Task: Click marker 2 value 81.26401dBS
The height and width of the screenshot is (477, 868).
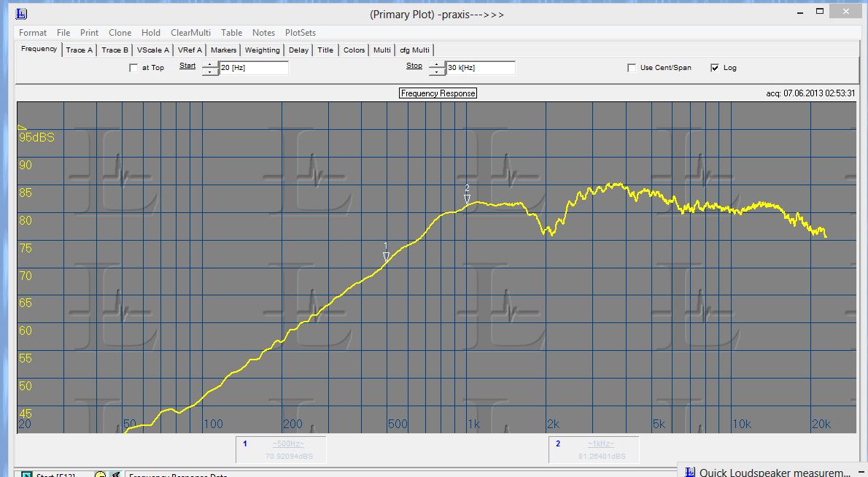Action: (x=602, y=457)
